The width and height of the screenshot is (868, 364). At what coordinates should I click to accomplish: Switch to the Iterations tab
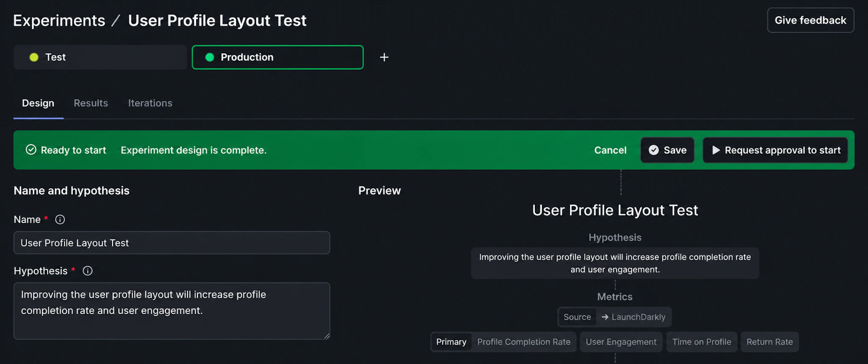pyautogui.click(x=150, y=103)
